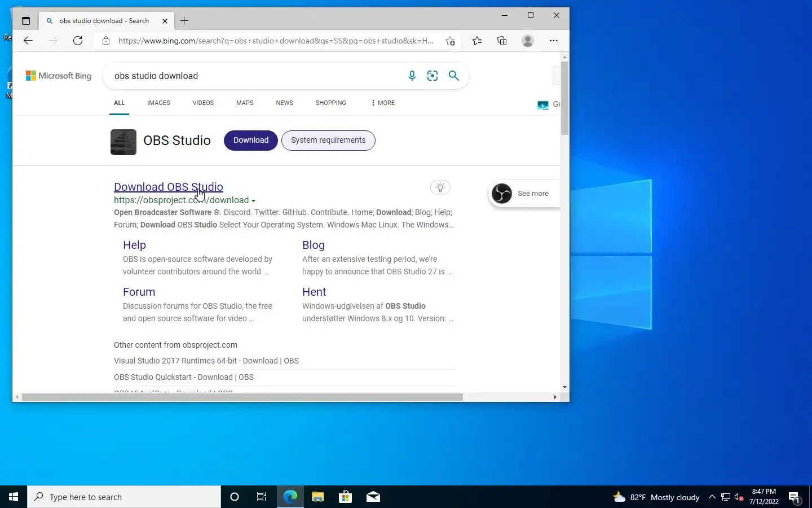Image resolution: width=812 pixels, height=508 pixels.
Task: Open the Forum sublink
Action: coord(139,292)
